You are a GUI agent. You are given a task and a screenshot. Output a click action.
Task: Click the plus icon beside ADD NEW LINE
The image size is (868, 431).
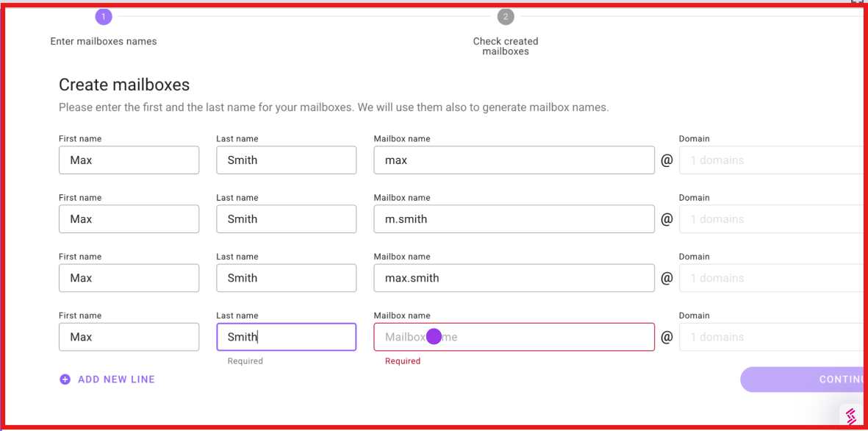point(65,379)
